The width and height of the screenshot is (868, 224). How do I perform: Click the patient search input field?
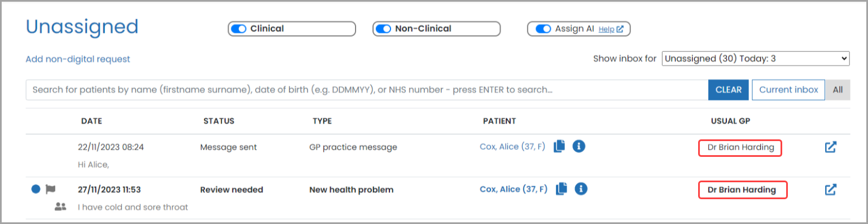coord(367,90)
